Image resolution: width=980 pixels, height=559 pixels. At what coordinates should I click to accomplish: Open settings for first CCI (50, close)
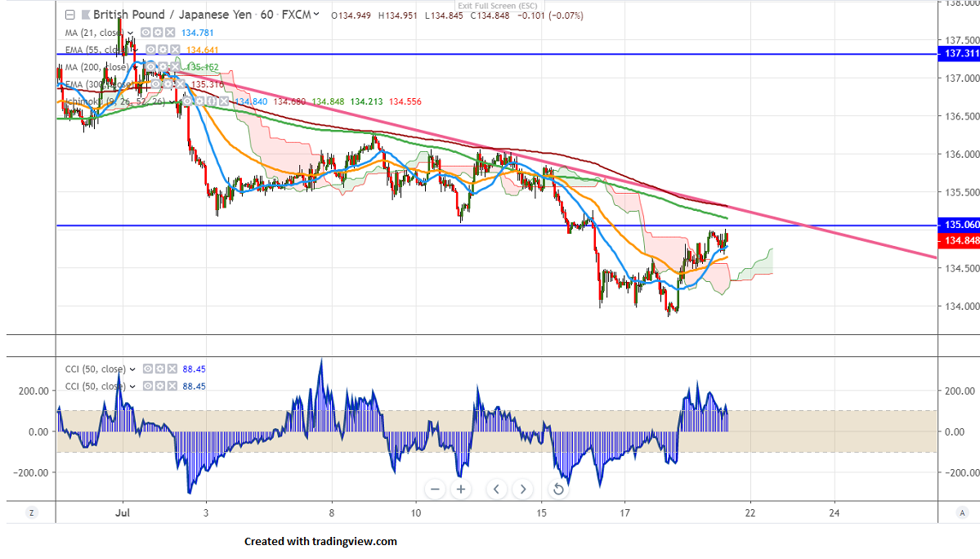point(160,369)
